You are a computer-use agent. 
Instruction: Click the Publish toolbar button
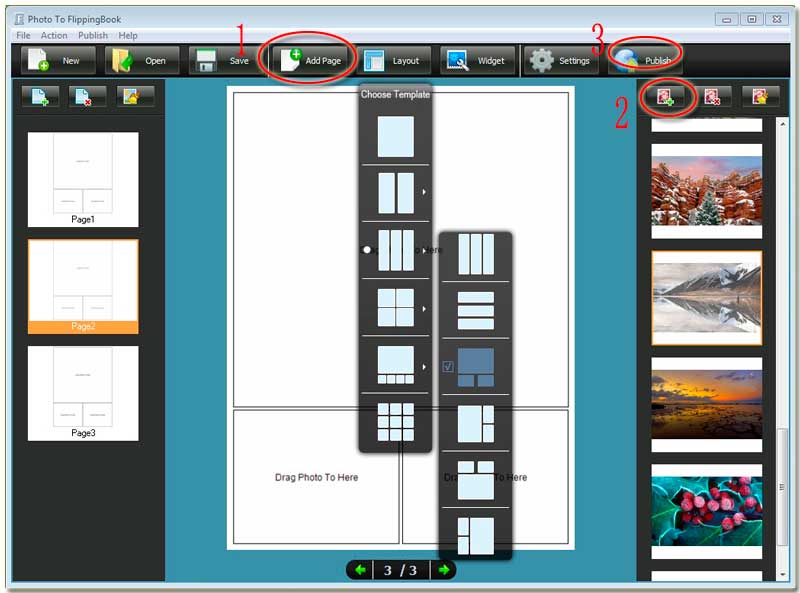click(x=645, y=61)
